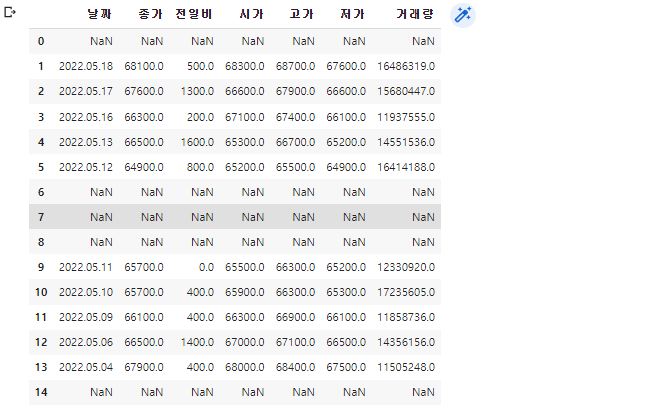670x411 pixels.
Task: Select the 종가 column header
Action: tap(150, 14)
